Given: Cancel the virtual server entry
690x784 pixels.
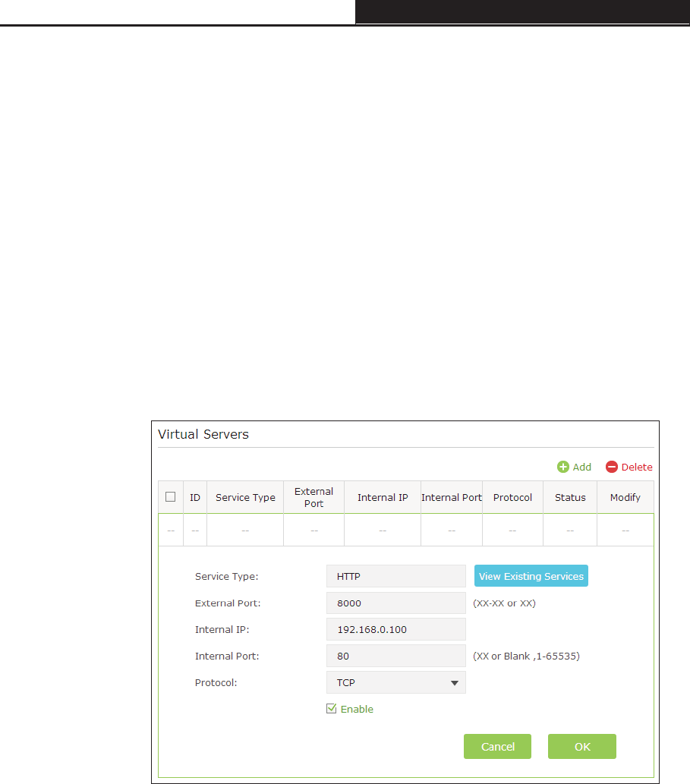Looking at the screenshot, I should click(497, 747).
